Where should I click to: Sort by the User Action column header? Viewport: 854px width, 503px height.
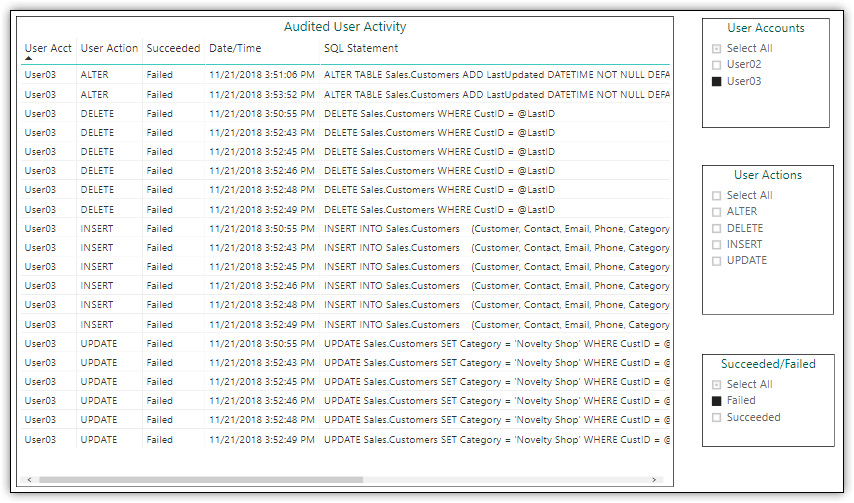pyautogui.click(x=109, y=48)
